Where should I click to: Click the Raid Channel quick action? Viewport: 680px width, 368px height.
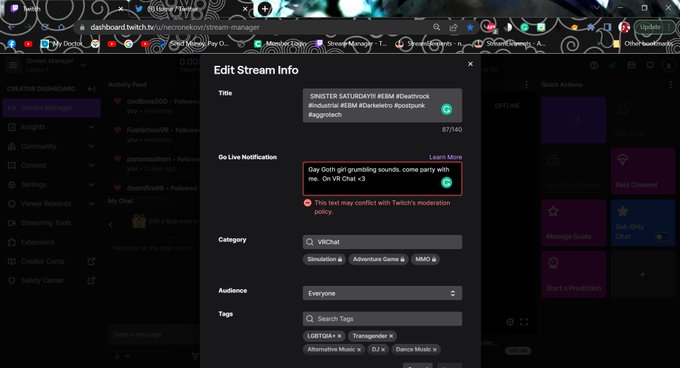pyautogui.click(x=643, y=170)
